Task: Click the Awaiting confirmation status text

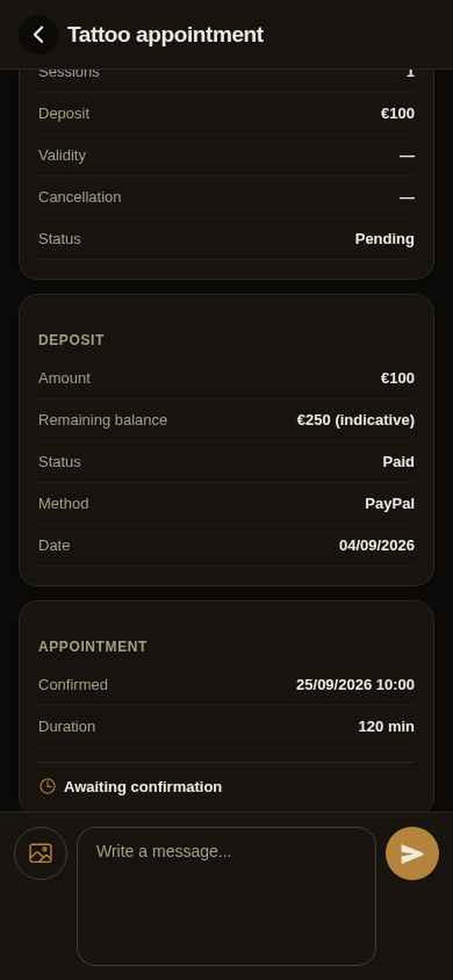Action: coord(143,787)
